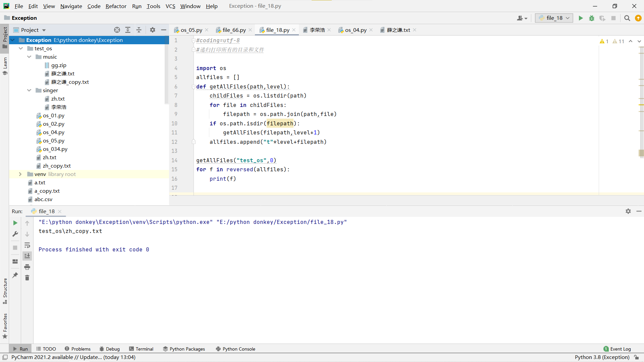This screenshot has height=362, width=644.
Task: Open Search Everywhere magnifier icon
Action: 627,18
